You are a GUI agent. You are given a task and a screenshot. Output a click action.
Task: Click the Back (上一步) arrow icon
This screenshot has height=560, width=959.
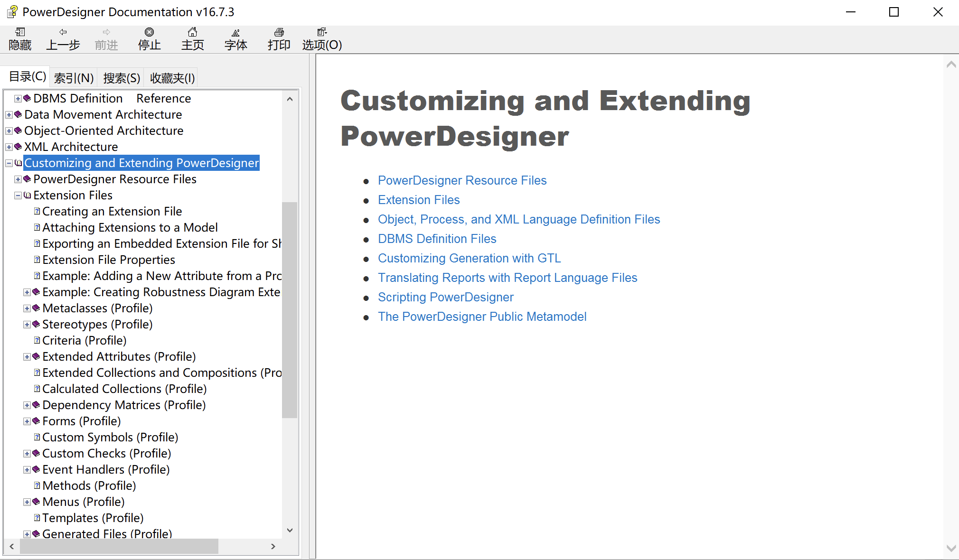[63, 32]
